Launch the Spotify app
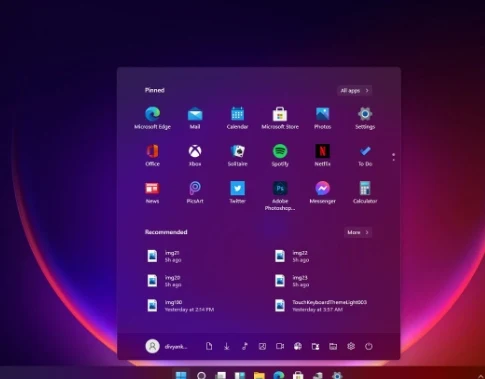485x379 pixels. pyautogui.click(x=280, y=155)
